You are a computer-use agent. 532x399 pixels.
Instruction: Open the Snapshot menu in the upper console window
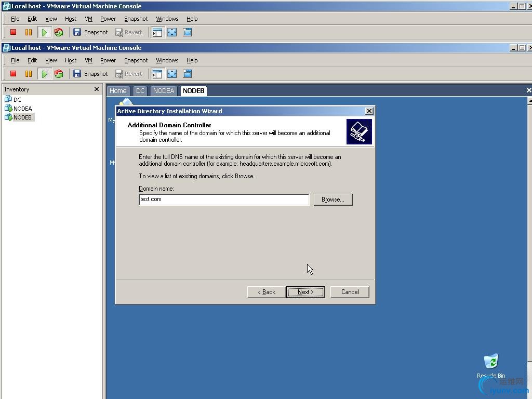click(136, 19)
